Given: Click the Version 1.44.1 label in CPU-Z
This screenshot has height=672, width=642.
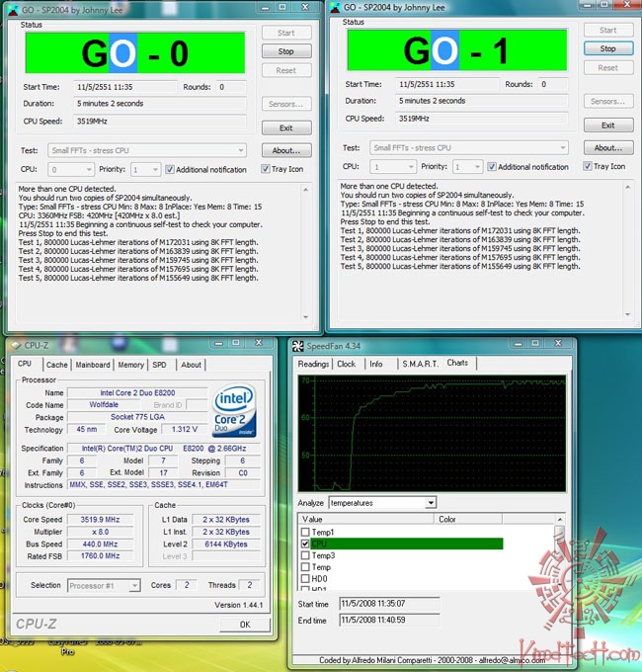Looking at the screenshot, I should tap(239, 605).
